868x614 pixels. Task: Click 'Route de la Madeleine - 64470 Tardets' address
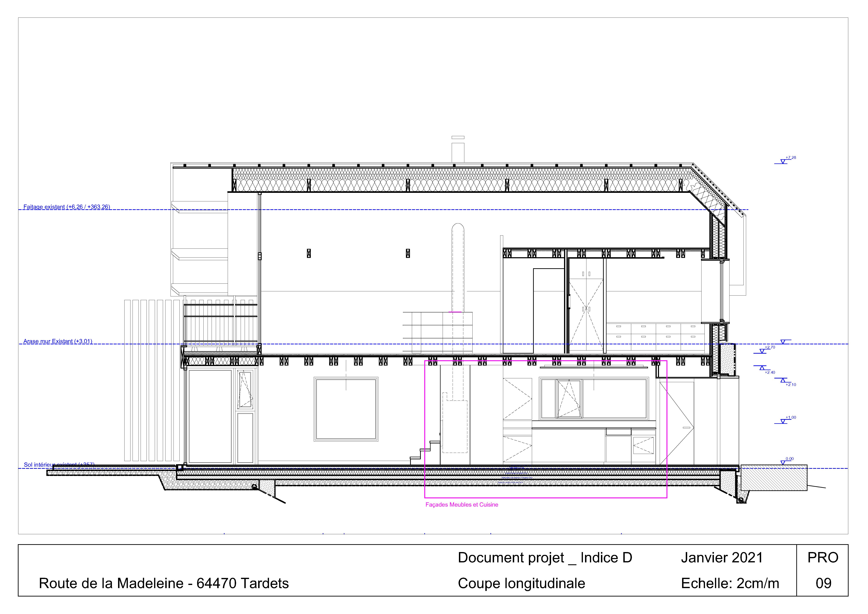164,583
